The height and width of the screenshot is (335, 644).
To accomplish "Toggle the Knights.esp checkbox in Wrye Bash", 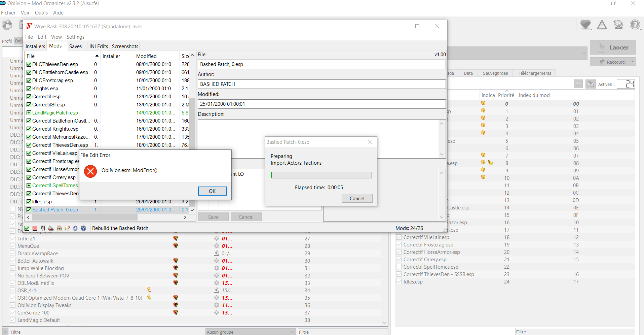I will pos(29,89).
